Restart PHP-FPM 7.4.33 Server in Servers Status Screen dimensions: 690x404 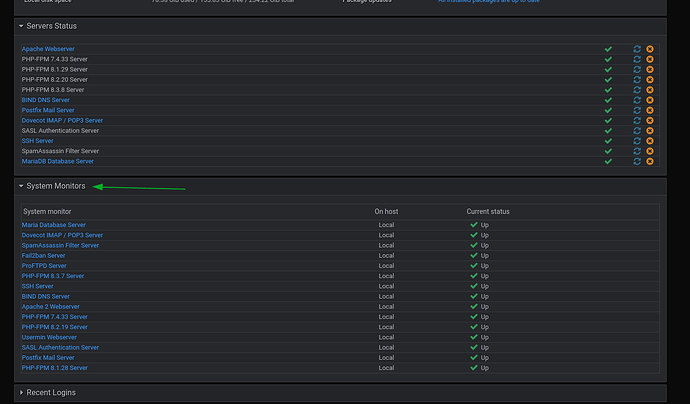click(637, 59)
